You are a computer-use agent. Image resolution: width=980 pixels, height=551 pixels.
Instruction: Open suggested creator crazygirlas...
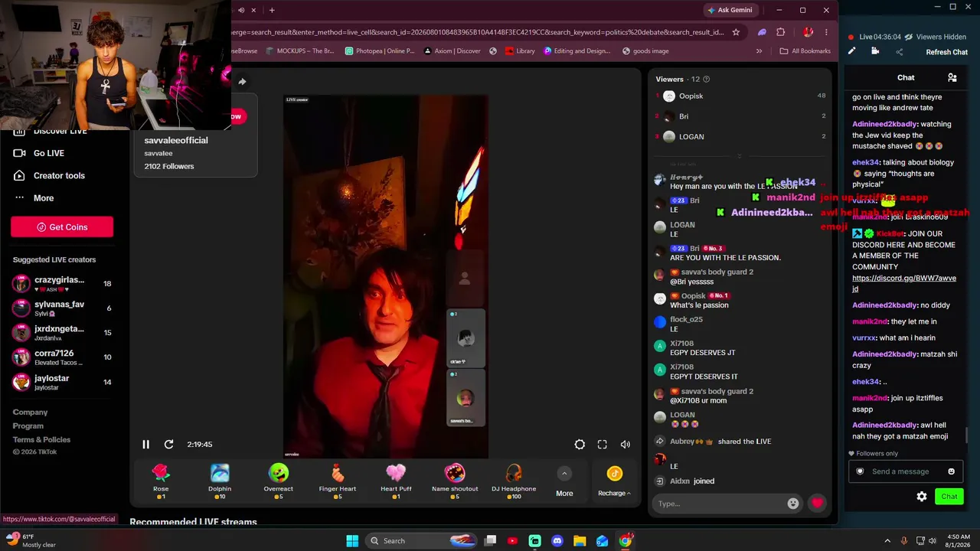coord(61,284)
